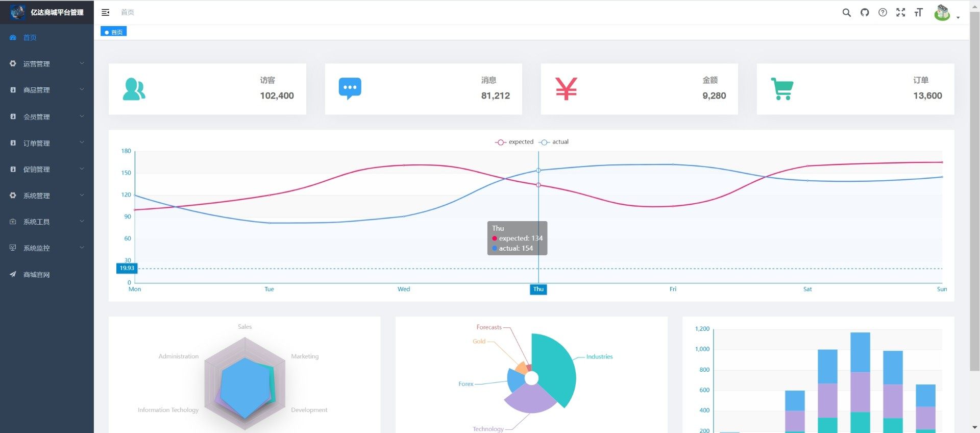Open the 金额 9,280 card
This screenshot has height=433, width=980.
pos(639,89)
